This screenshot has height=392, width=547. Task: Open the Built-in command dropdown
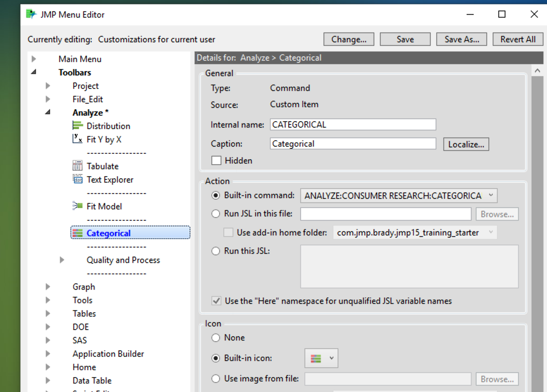tap(491, 195)
